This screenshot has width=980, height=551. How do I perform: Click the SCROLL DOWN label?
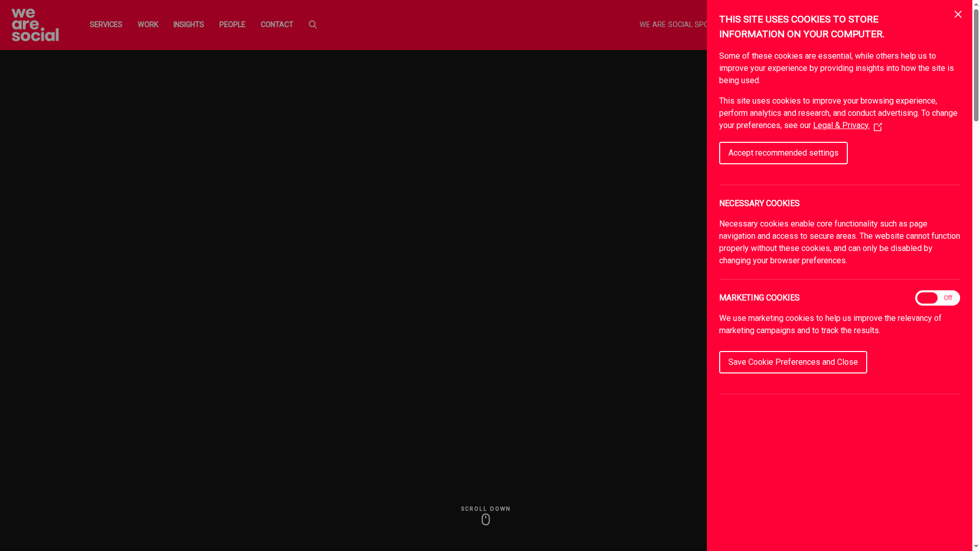485,509
